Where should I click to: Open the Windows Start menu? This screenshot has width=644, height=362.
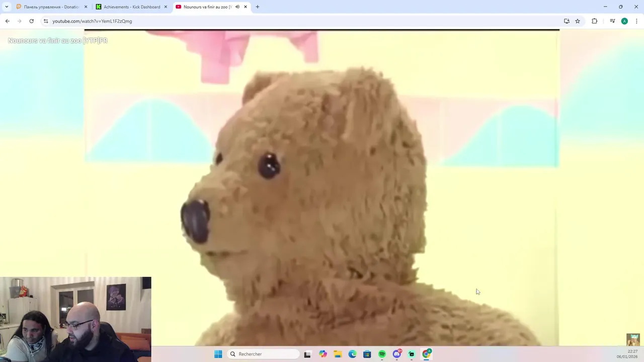[218, 354]
